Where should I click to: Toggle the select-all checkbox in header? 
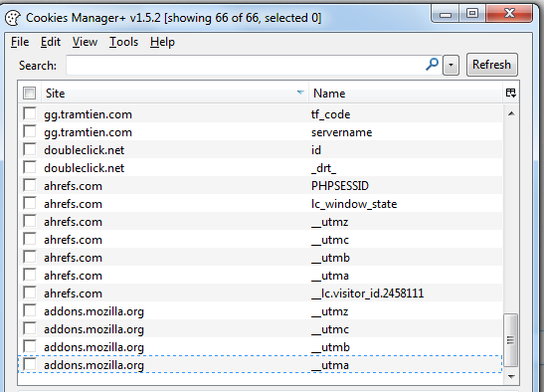coord(30,94)
